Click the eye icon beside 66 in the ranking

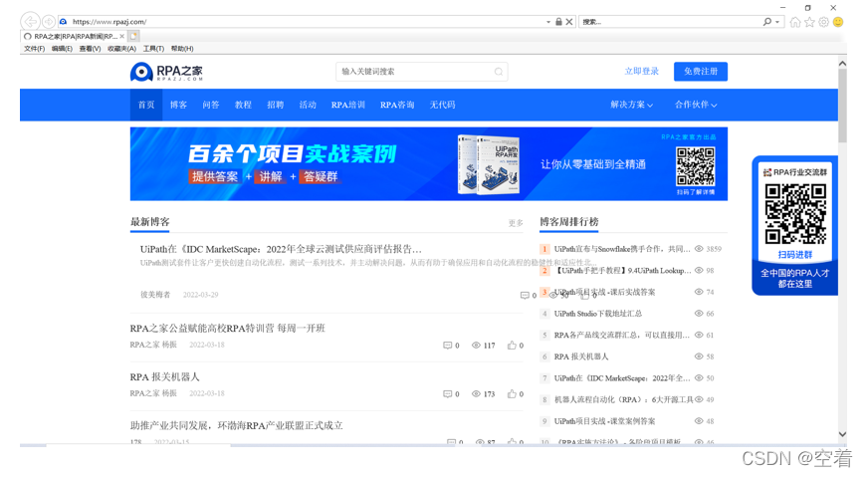click(699, 314)
